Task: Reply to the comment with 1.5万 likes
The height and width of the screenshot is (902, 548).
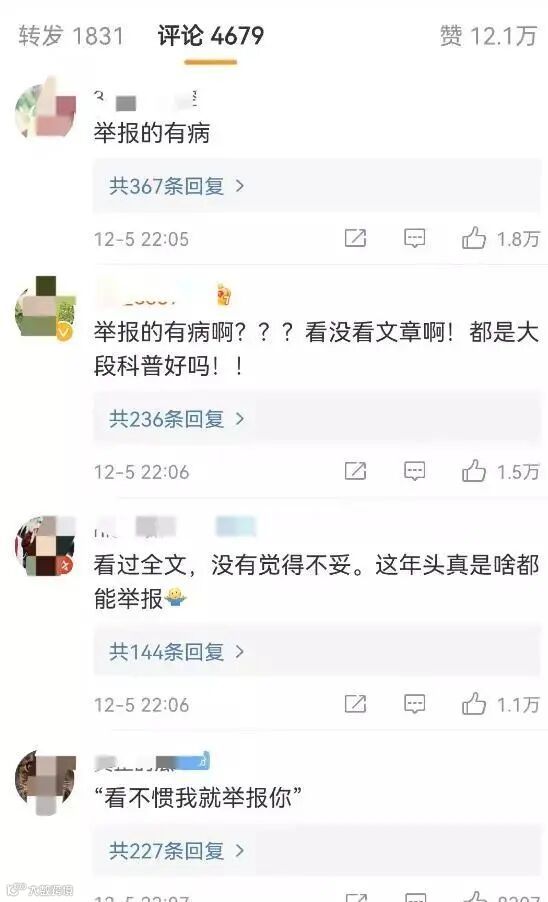Action: coord(414,471)
